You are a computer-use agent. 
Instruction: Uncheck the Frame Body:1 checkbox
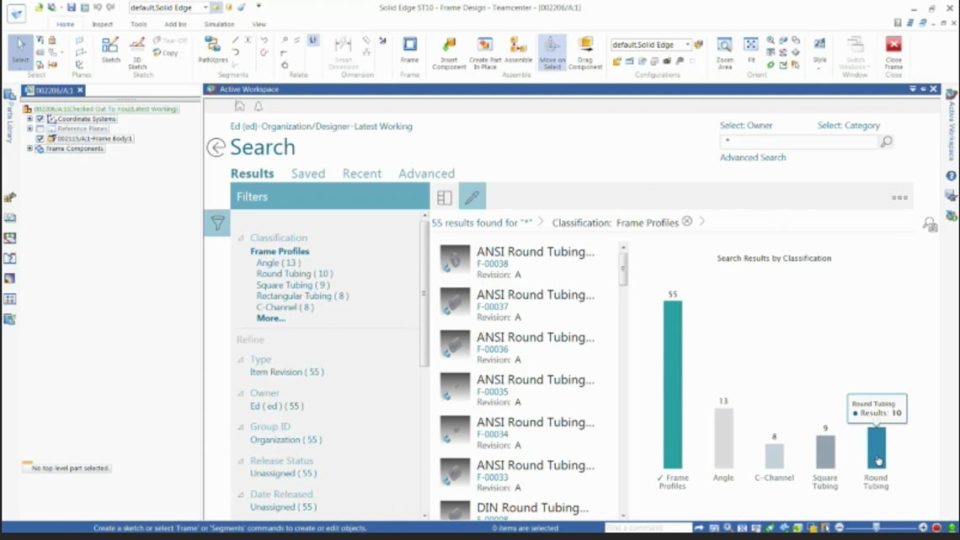point(40,139)
